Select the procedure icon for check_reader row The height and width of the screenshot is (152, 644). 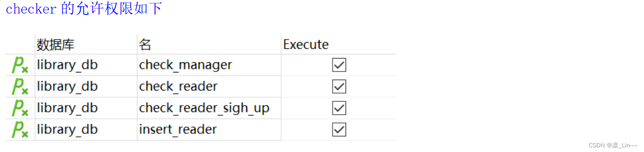click(x=20, y=87)
